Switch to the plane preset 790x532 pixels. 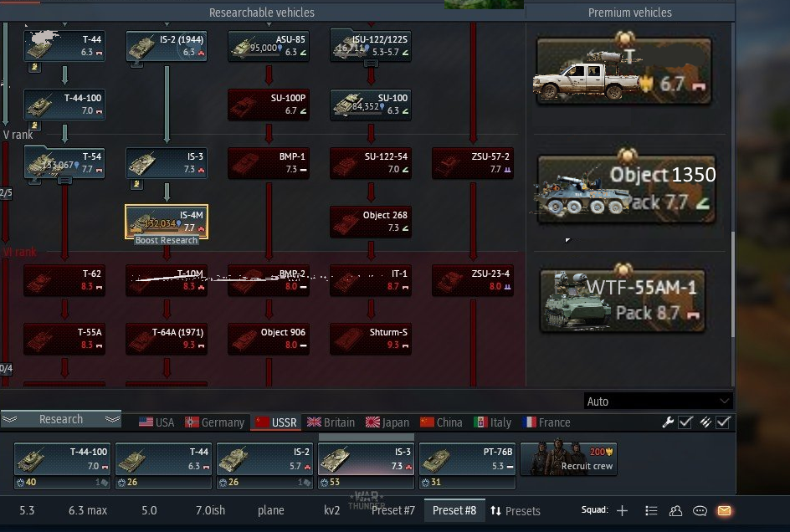click(270, 510)
